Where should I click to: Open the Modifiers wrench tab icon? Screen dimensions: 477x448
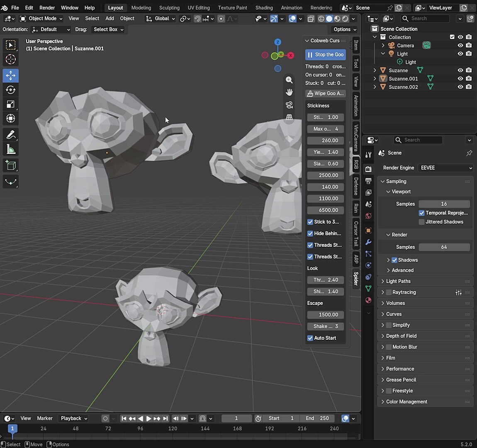click(x=368, y=242)
